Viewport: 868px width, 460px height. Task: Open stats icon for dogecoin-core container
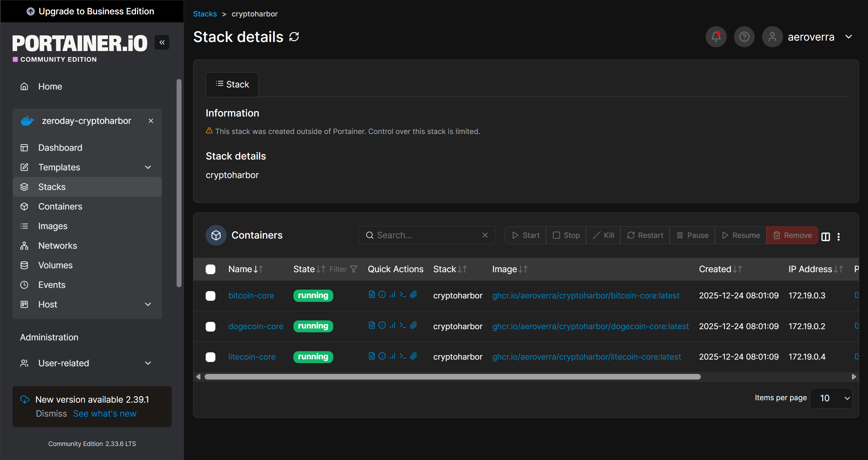coord(392,325)
